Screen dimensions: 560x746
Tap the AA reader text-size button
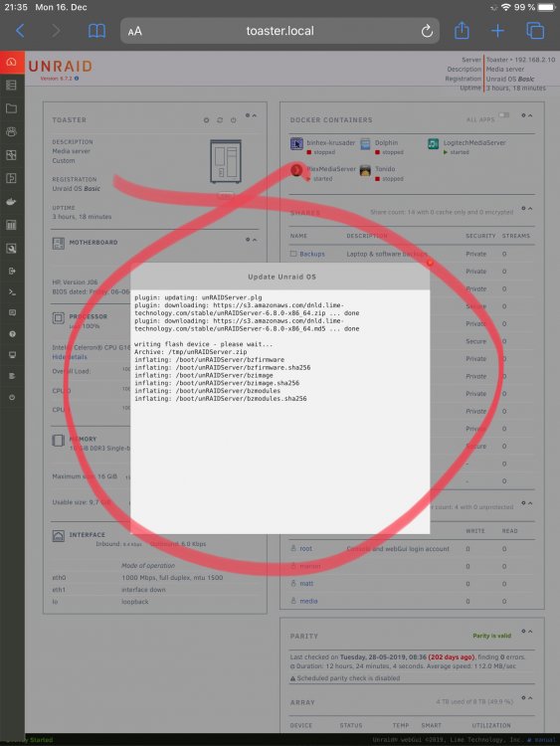[134, 32]
